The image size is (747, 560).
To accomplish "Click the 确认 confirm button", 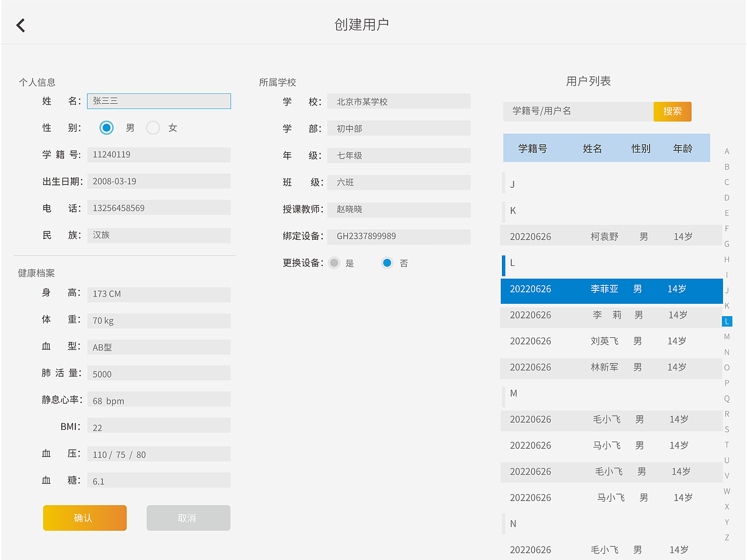I will pyautogui.click(x=85, y=517).
